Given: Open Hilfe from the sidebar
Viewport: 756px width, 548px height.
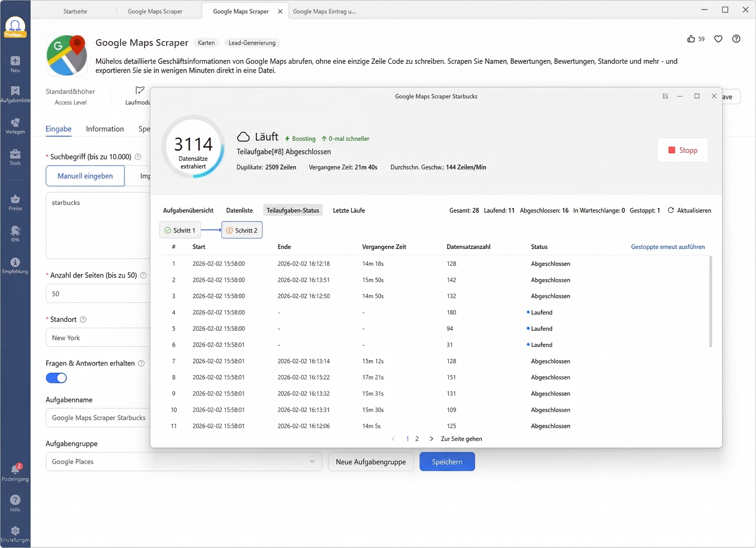Looking at the screenshot, I should pyautogui.click(x=15, y=504).
